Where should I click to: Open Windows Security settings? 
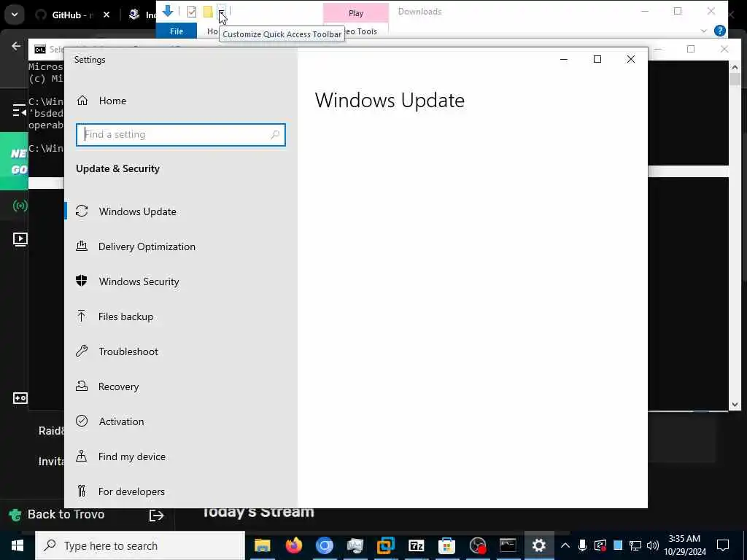pos(128,281)
